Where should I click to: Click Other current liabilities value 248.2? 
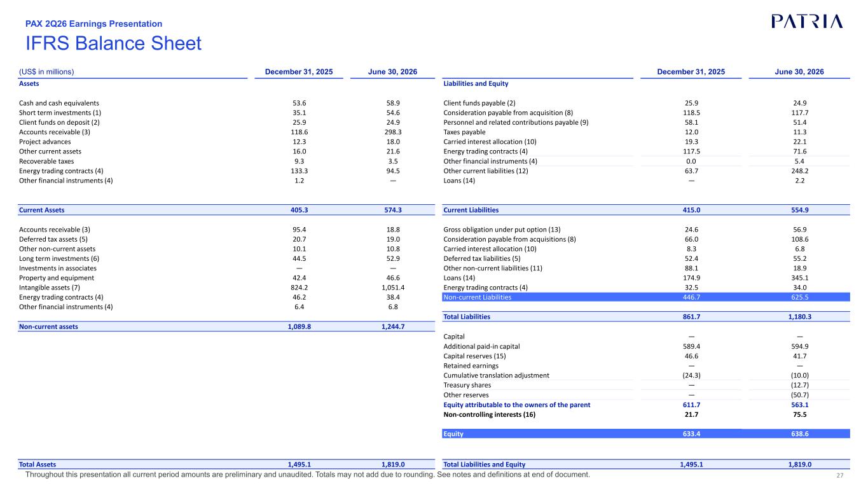(799, 171)
